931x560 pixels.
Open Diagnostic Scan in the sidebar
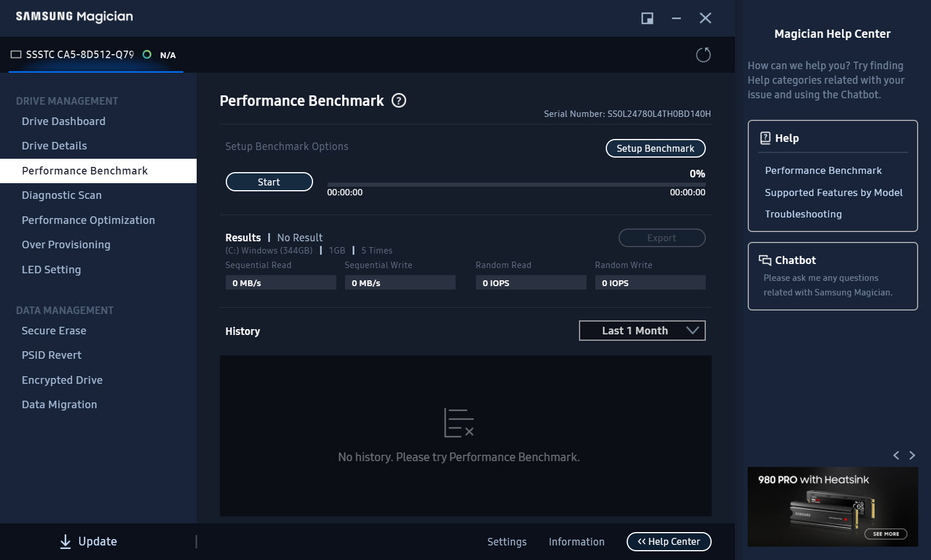point(62,195)
